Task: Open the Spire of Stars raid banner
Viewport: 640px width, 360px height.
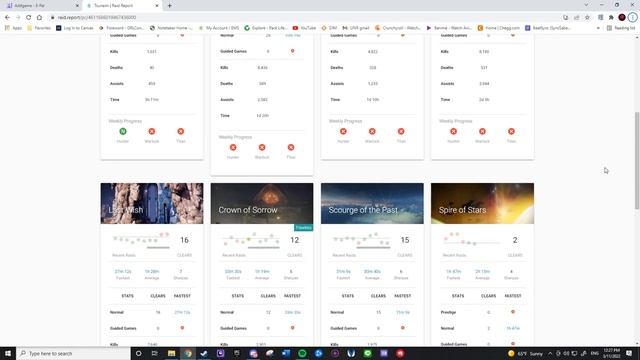Action: (x=482, y=203)
